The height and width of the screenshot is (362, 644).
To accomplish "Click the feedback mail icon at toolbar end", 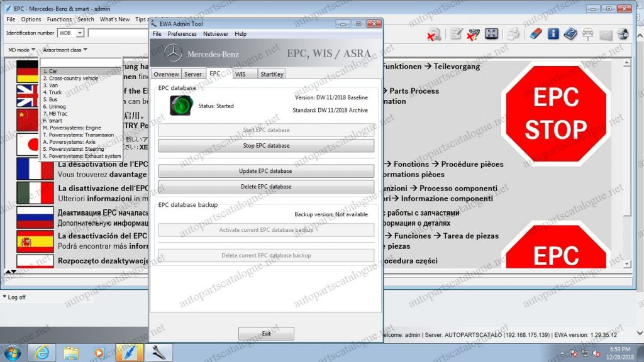I will click(x=623, y=34).
